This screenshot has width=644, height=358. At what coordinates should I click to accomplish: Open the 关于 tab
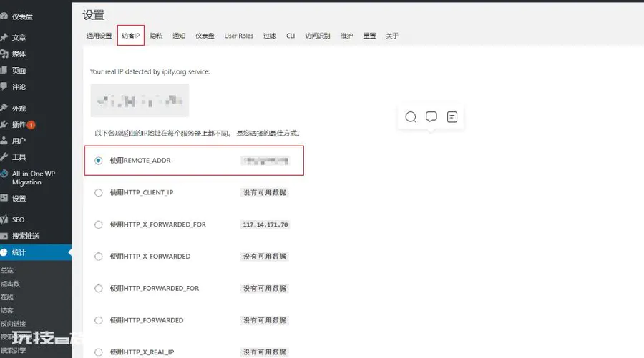point(392,36)
